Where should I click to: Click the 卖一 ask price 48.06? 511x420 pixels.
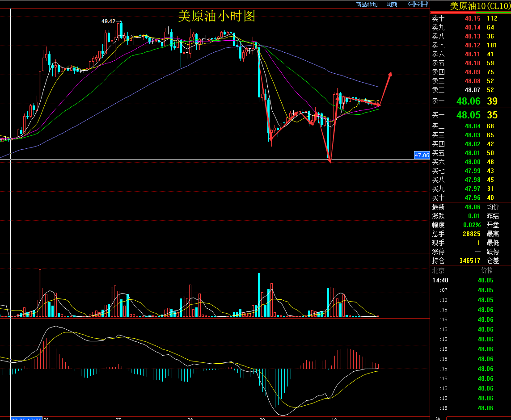[x=468, y=101]
